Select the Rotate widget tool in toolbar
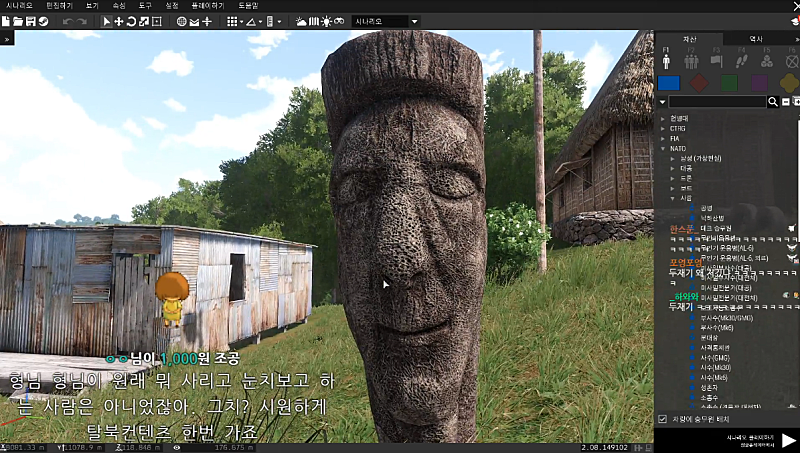The width and height of the screenshot is (800, 453). coord(131,21)
